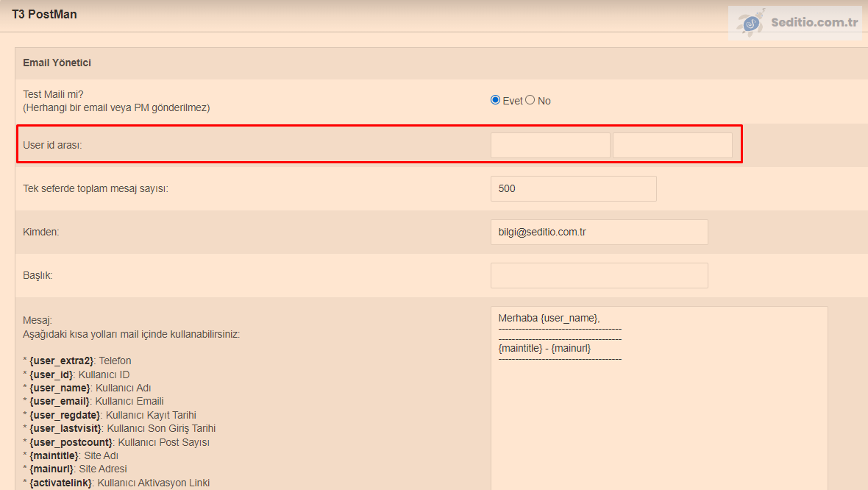This screenshot has width=868, height=490.
Task: Click the Email Yönetici section header
Action: pyautogui.click(x=57, y=63)
